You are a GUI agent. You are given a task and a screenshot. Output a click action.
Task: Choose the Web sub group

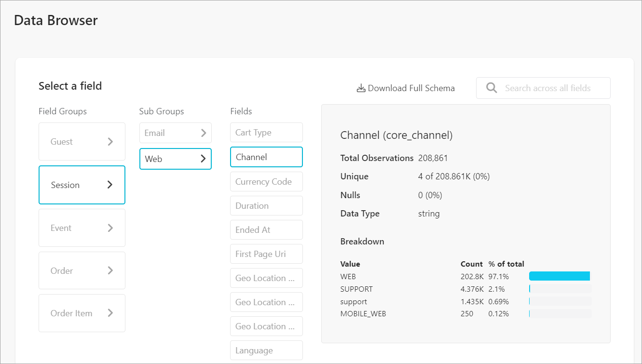(x=176, y=159)
